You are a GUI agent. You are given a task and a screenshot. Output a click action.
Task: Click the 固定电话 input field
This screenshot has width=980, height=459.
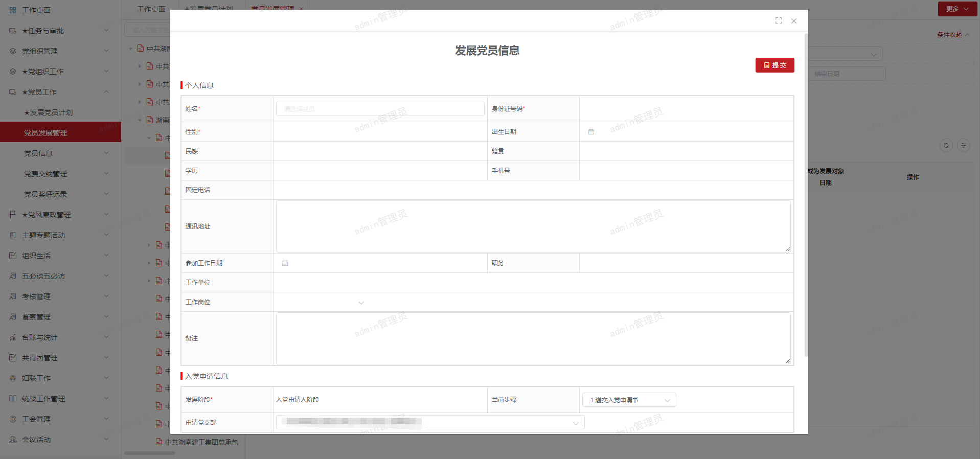[x=533, y=190]
